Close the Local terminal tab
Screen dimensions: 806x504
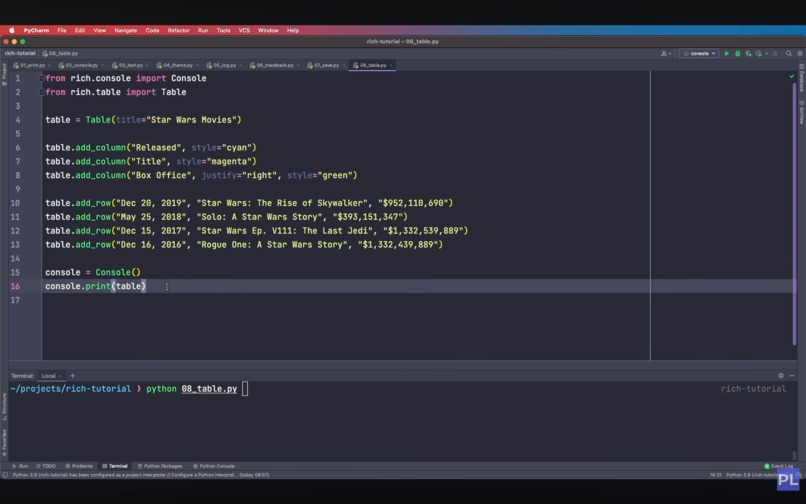point(60,376)
